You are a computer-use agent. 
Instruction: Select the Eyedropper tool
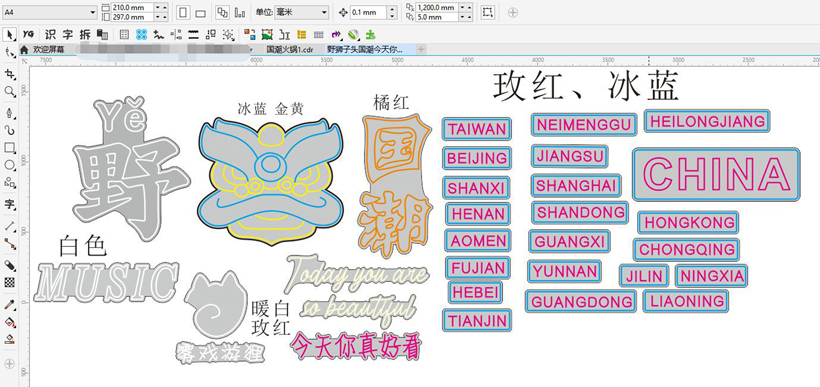[9, 304]
